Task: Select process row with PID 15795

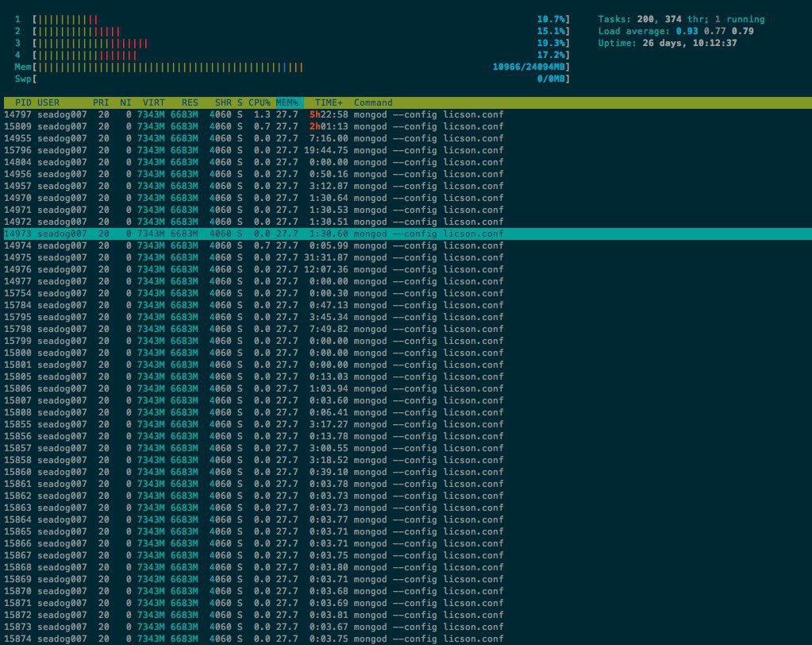Action: point(406,317)
